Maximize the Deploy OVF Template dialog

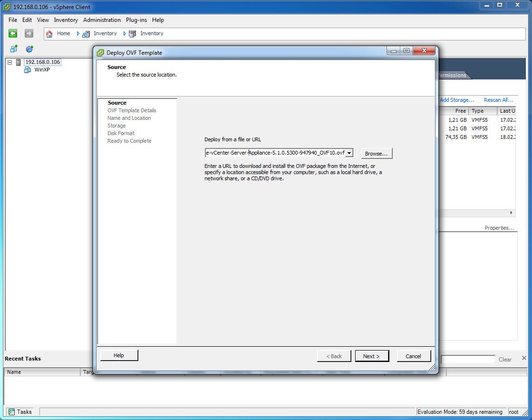pos(406,50)
